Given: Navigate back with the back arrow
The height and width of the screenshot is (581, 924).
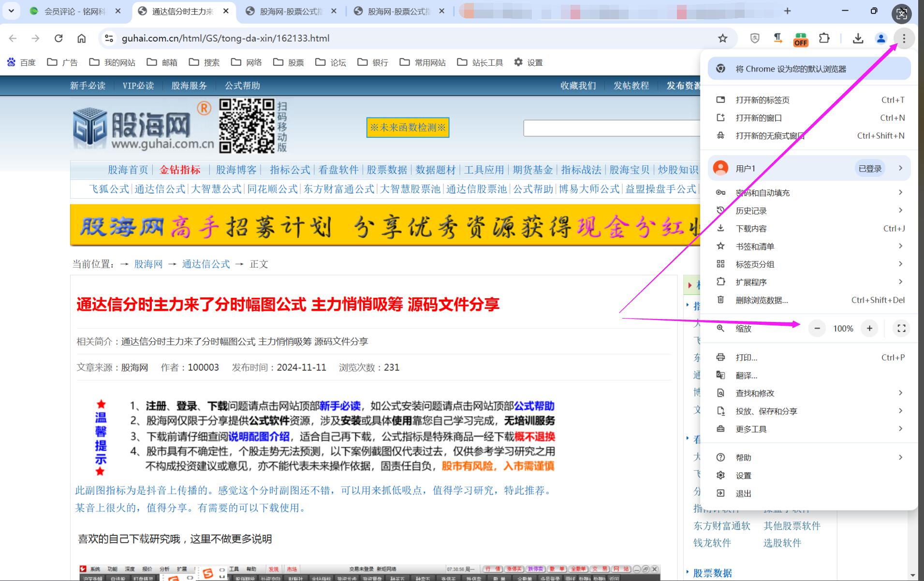Looking at the screenshot, I should point(13,38).
